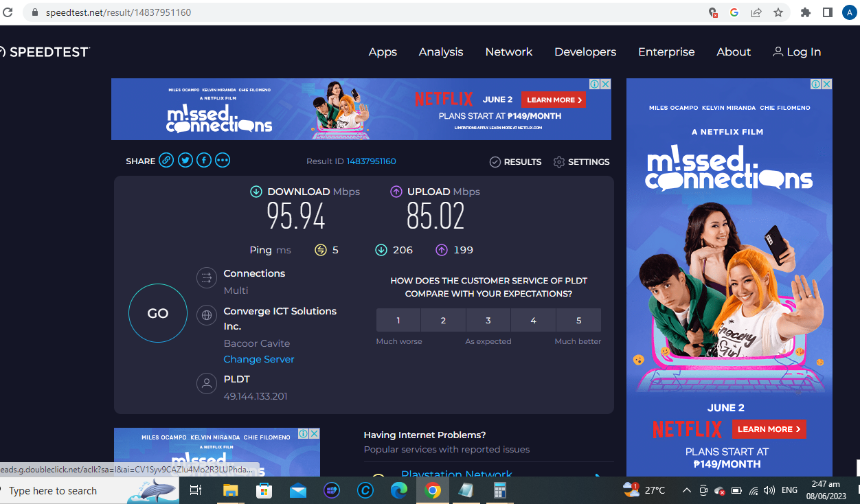The height and width of the screenshot is (504, 860).
Task: Open File Explorer from the taskbar
Action: (x=230, y=490)
